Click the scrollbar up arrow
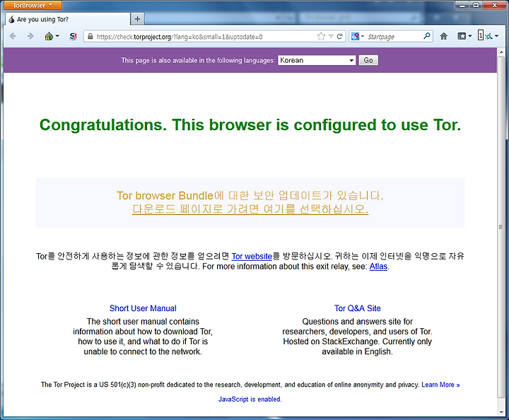Screen dimensions: 509x420 501,52
